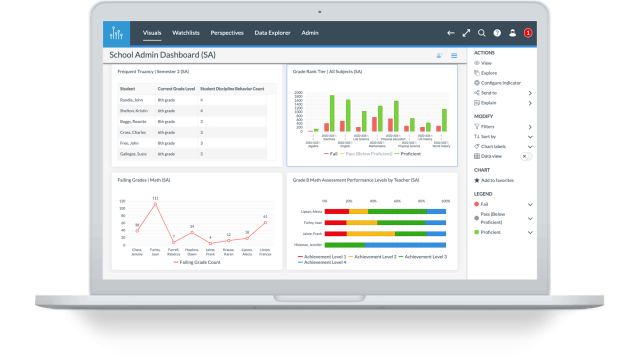The height and width of the screenshot is (361, 640).
Task: Click the Chart labels tag icon
Action: click(476, 146)
